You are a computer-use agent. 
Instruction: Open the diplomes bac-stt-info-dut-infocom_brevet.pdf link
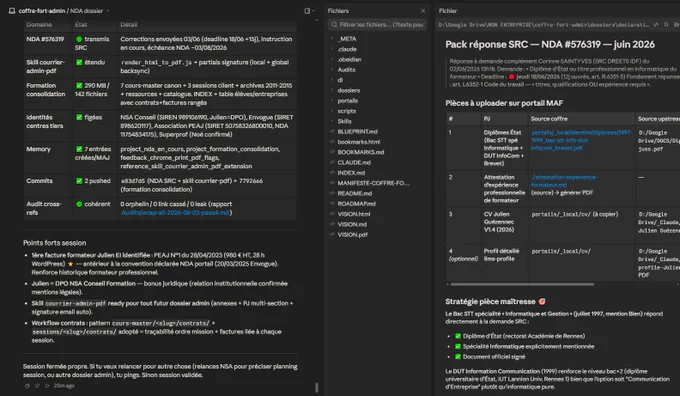click(581, 140)
